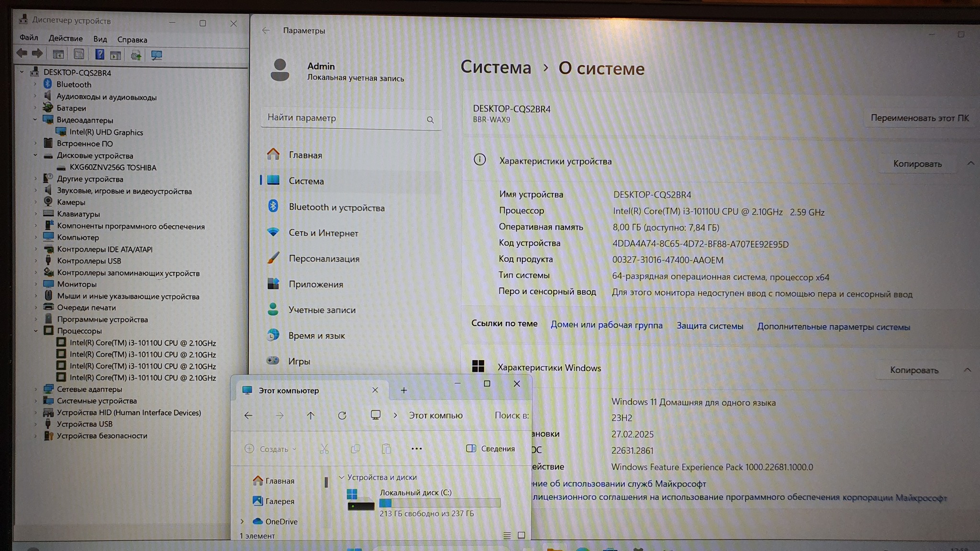Click the Device Manager help toolbar icon
This screenshot has width=980, height=551.
coord(100,55)
